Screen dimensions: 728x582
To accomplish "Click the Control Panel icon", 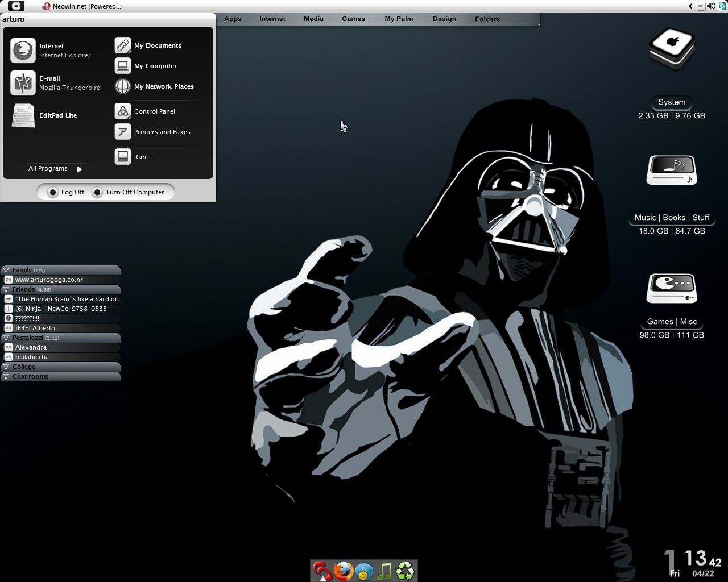I will tap(123, 111).
